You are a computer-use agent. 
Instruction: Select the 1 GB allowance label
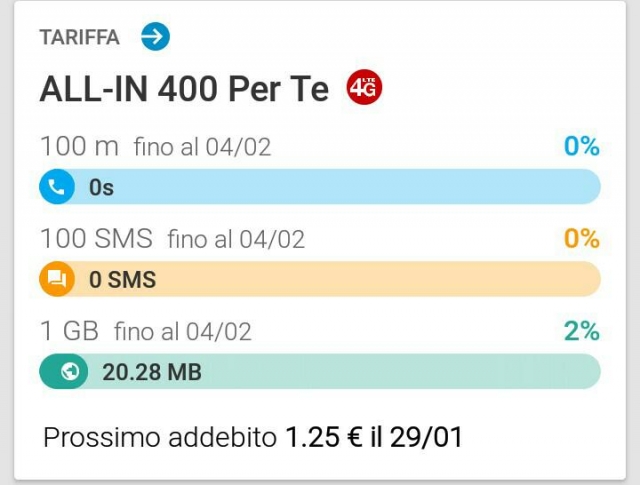(69, 331)
